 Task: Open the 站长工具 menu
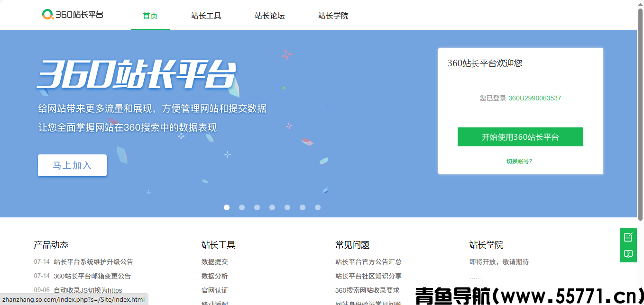[x=206, y=16]
